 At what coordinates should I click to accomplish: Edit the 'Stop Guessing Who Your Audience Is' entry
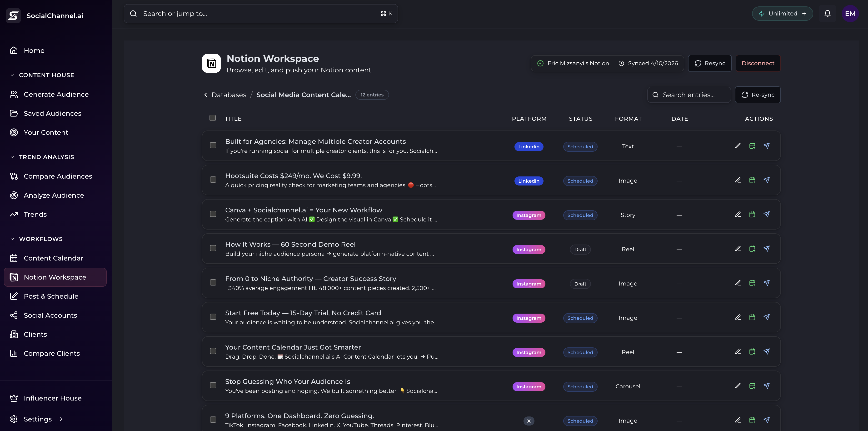(x=738, y=386)
